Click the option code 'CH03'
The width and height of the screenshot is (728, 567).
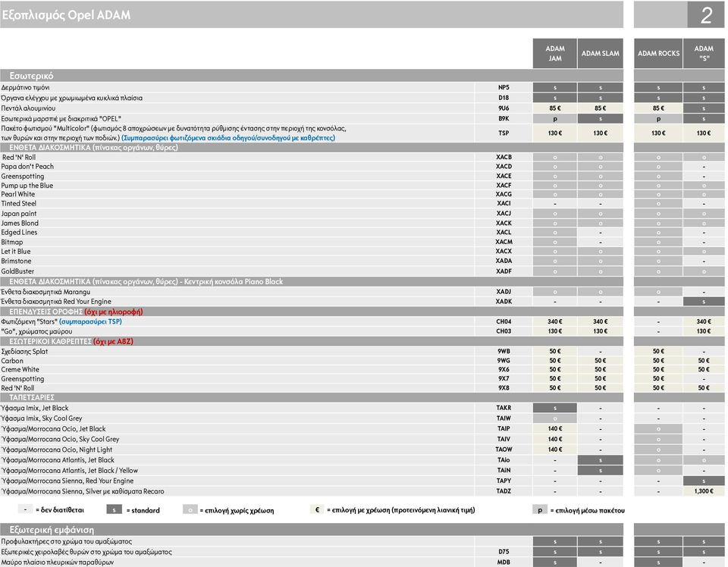click(504, 331)
